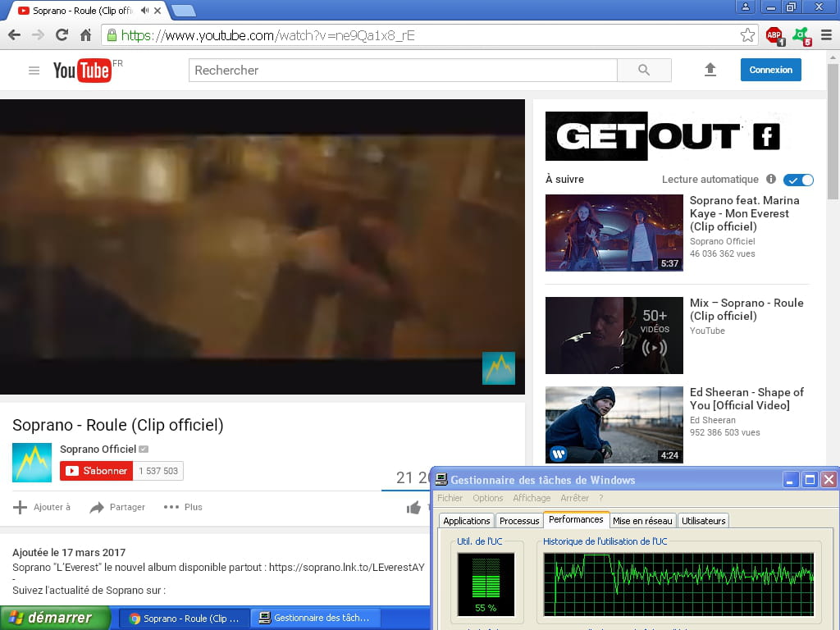Viewport: 840px width, 630px height.
Task: Go to YouTube home via logo
Action: [83, 71]
